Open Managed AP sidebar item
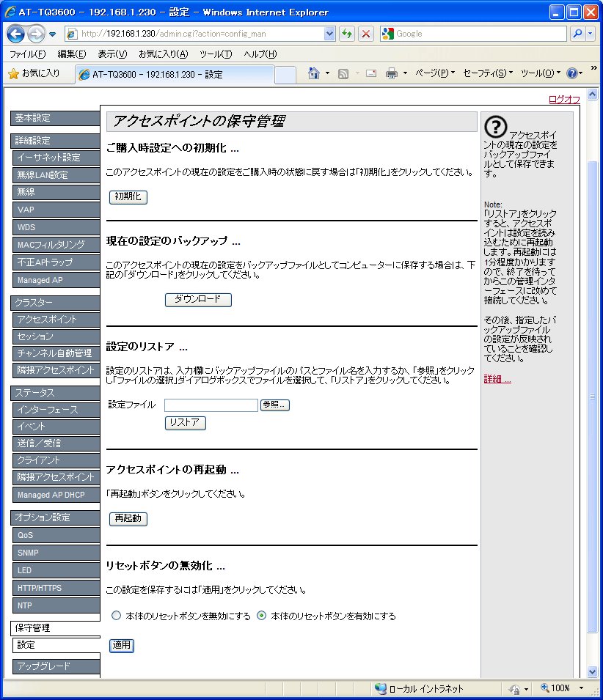The image size is (603, 700). pyautogui.click(x=56, y=280)
